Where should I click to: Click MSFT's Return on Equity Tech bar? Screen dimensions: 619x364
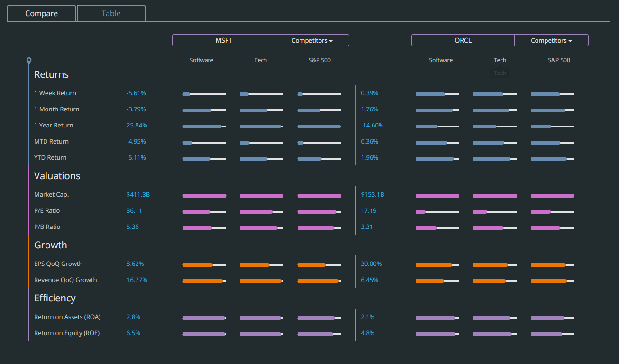(x=262, y=334)
